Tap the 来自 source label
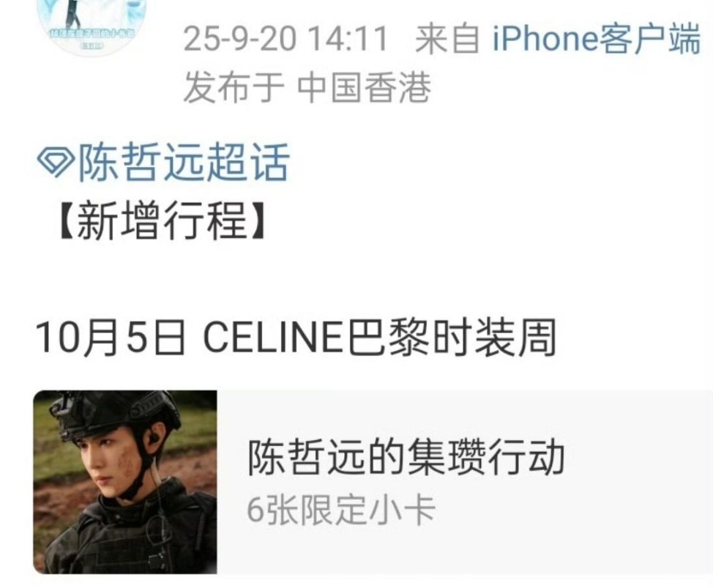The height and width of the screenshot is (588, 713). coord(447,39)
